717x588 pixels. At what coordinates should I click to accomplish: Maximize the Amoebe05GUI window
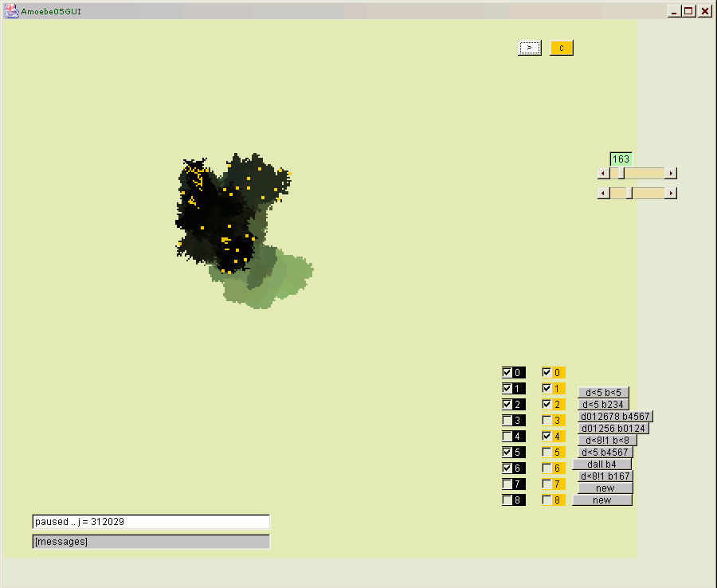[x=688, y=11]
